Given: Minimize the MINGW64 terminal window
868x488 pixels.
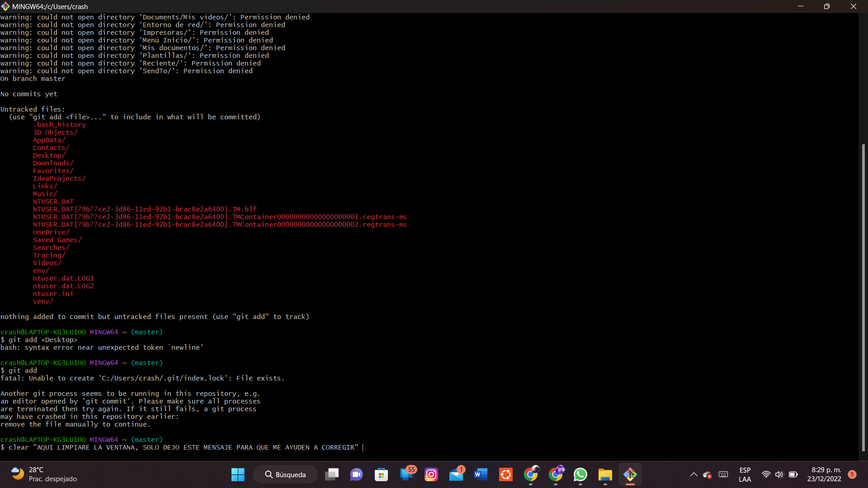Looking at the screenshot, I should (x=801, y=6).
